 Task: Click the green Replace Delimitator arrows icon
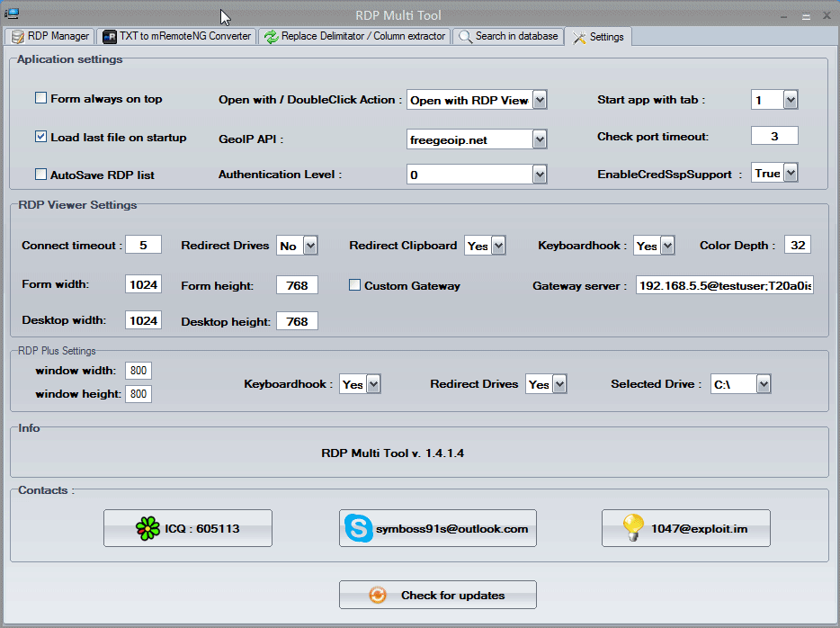click(271, 37)
